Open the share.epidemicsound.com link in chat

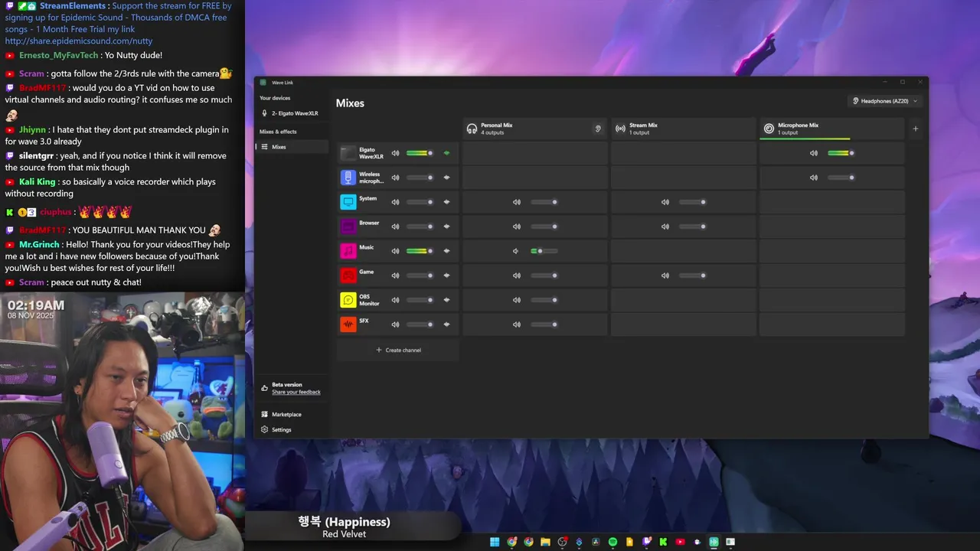[79, 41]
